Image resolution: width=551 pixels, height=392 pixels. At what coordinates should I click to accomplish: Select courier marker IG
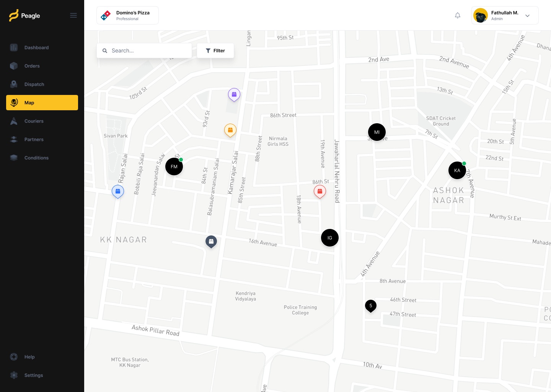330,238
